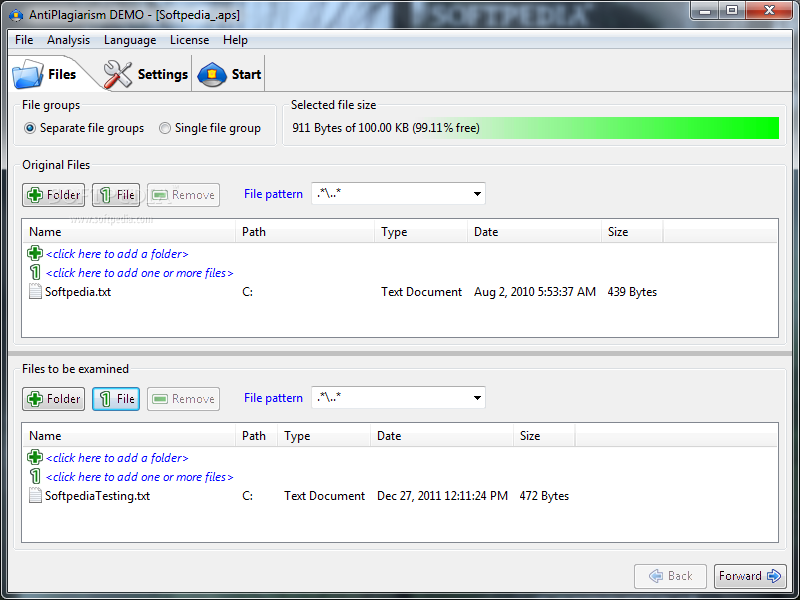Click the Settings wrench and screwdriver icon
800x600 pixels.
(117, 74)
